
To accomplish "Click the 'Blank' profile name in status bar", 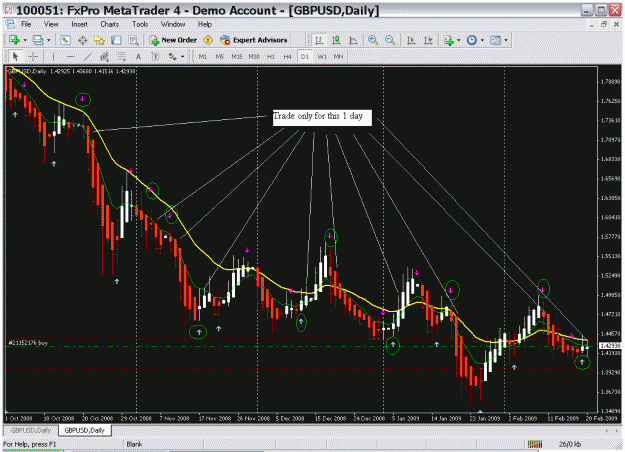I will click(134, 444).
